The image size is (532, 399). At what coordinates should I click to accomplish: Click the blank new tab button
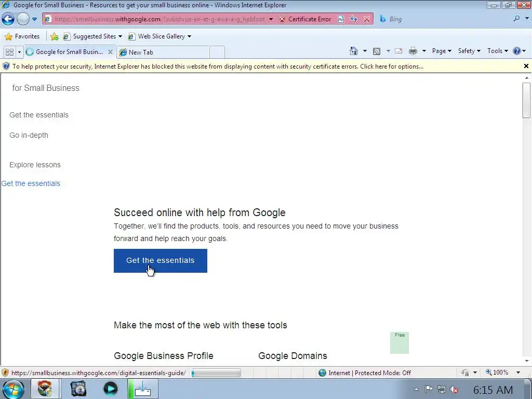pos(217,52)
